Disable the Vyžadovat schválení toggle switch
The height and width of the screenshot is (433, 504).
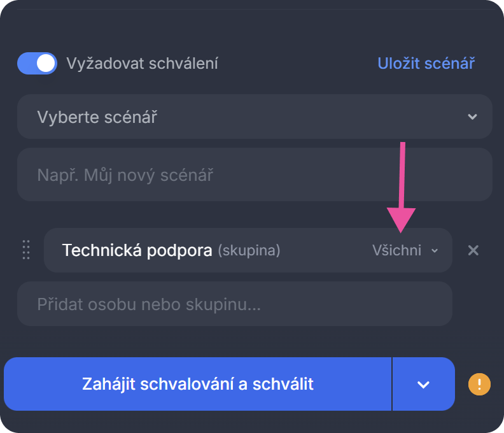[x=37, y=64]
